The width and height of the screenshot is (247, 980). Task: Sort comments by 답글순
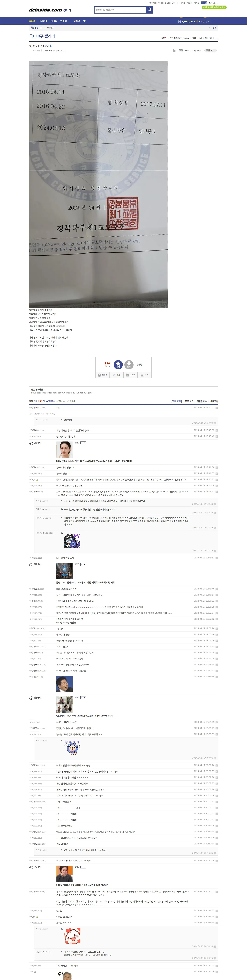[71, 401]
